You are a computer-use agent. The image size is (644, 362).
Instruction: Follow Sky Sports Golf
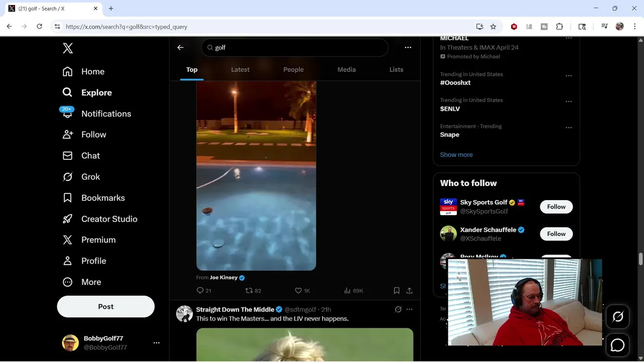[x=556, y=207]
